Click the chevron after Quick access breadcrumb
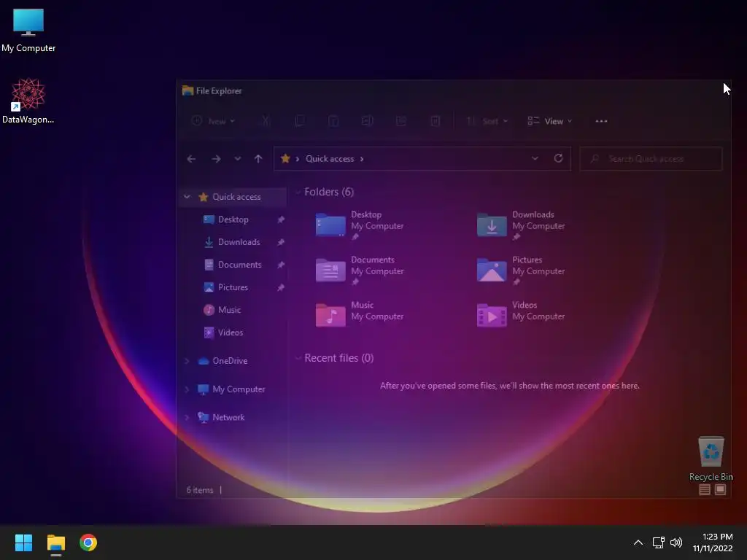The image size is (747, 560). click(362, 158)
